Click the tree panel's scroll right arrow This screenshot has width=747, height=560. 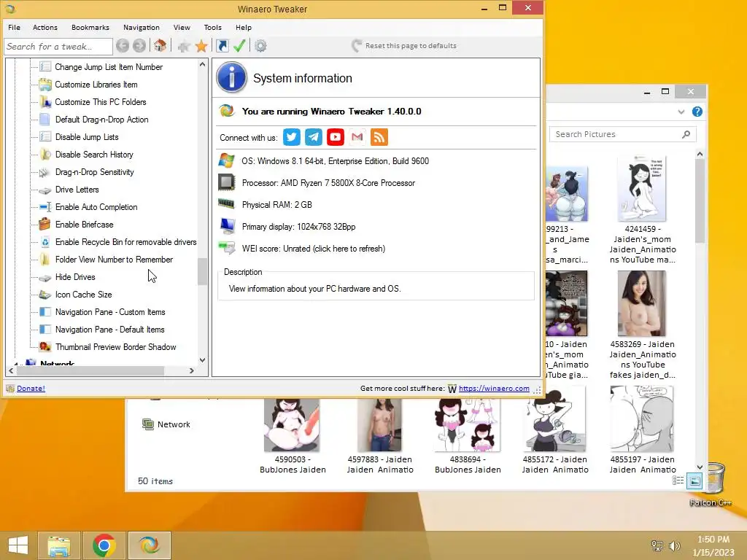192,370
